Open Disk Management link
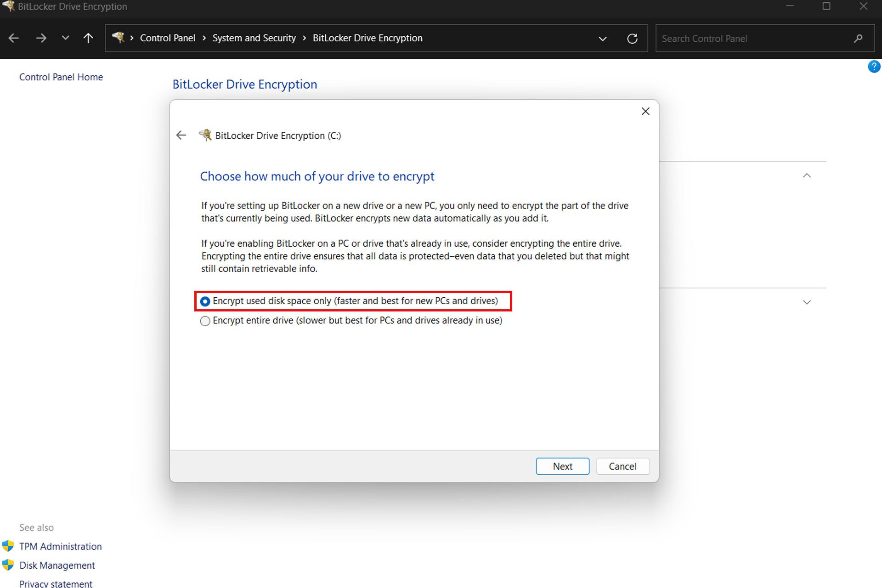882x588 pixels. 57,565
